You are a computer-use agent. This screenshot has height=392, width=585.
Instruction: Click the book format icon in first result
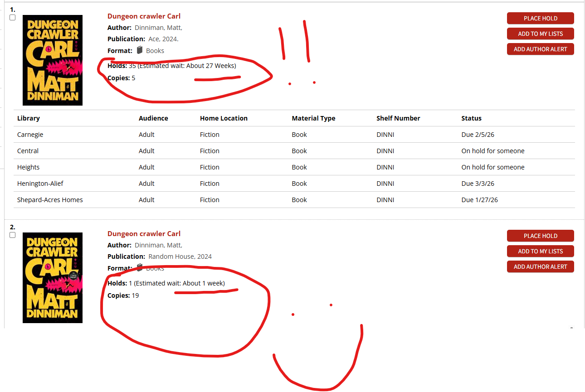pos(140,50)
